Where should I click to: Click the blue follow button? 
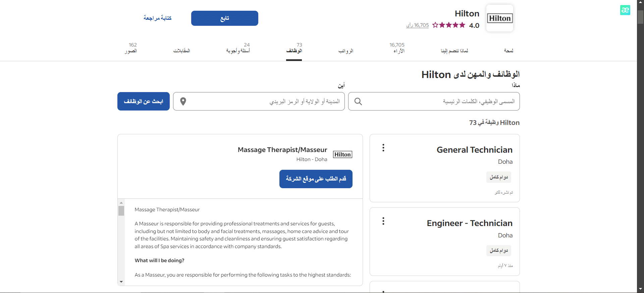pyautogui.click(x=225, y=18)
